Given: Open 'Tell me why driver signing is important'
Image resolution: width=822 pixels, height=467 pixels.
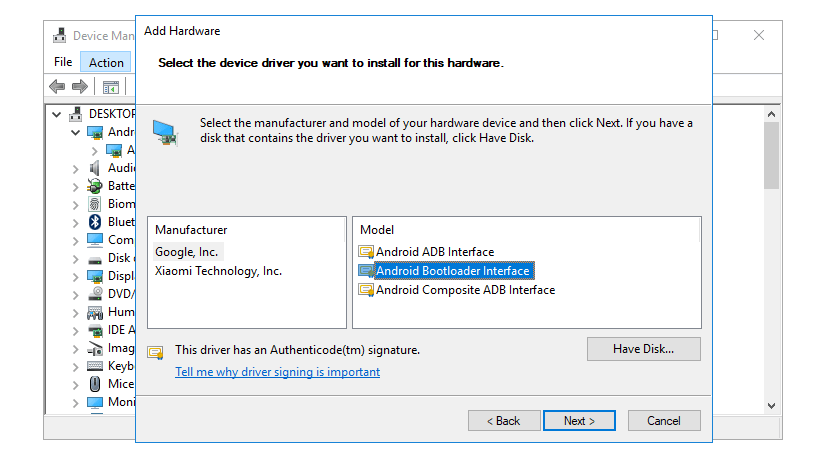Looking at the screenshot, I should tap(277, 372).
